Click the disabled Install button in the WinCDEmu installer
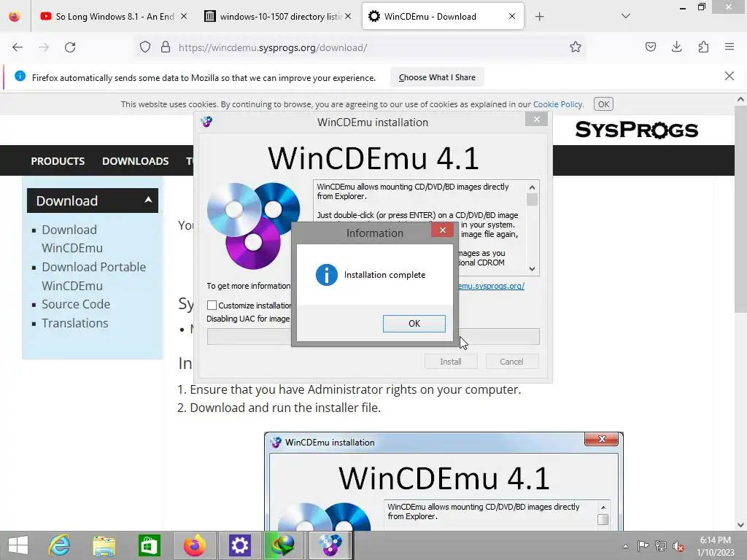747x560 pixels. click(x=451, y=362)
